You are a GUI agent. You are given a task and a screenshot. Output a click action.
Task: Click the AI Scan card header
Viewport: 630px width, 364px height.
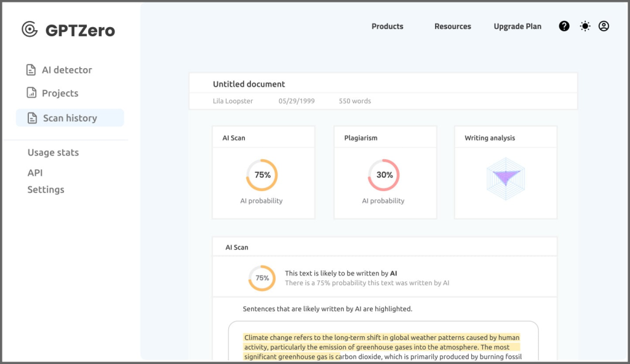263,137
